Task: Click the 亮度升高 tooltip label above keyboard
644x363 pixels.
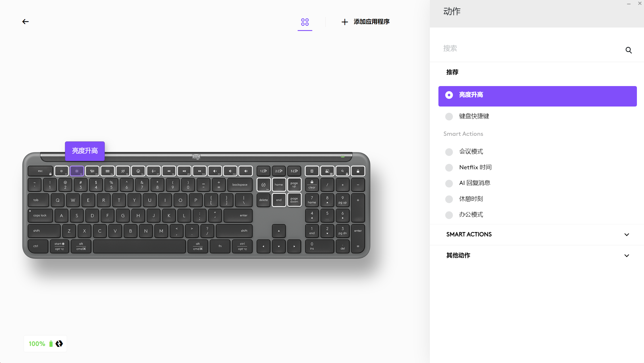Action: click(85, 151)
